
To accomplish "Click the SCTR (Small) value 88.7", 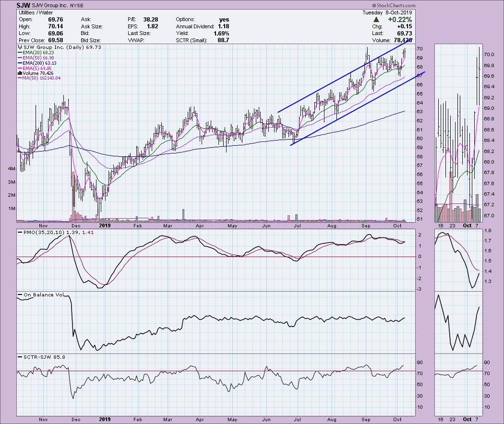I will point(223,40).
